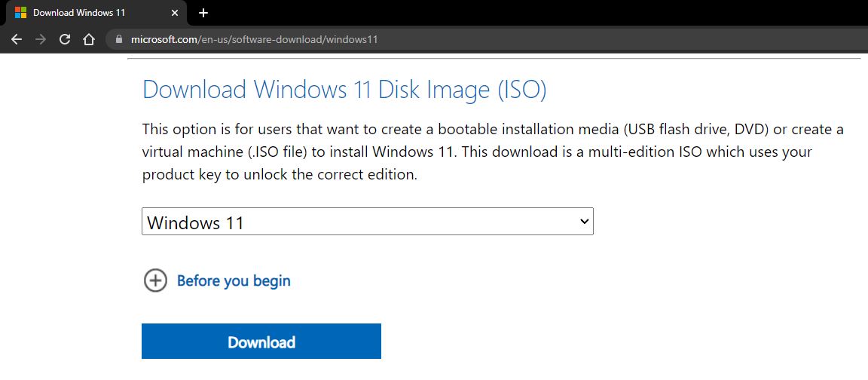Click the blue Download button
Viewport: 868px width, 380px height.
[x=261, y=342]
